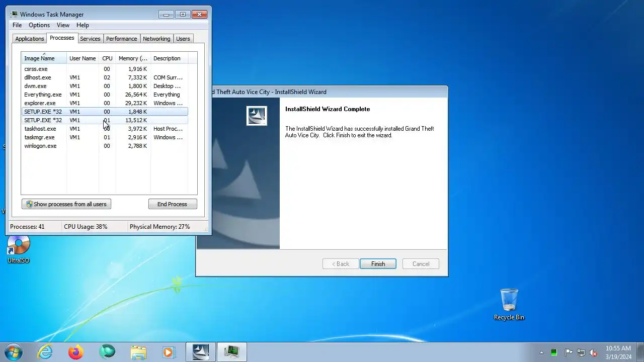Click Finish in InstallShield Wizard

click(x=378, y=264)
